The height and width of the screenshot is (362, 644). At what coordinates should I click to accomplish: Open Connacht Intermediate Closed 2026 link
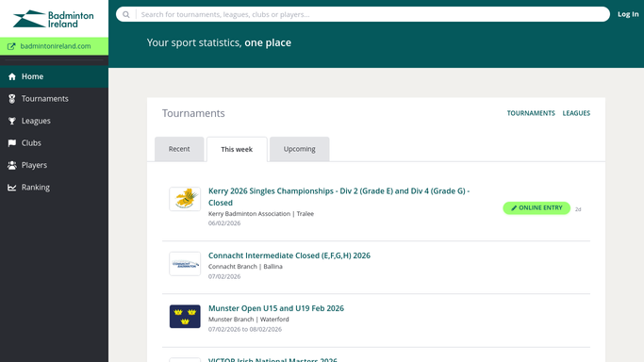pos(289,255)
